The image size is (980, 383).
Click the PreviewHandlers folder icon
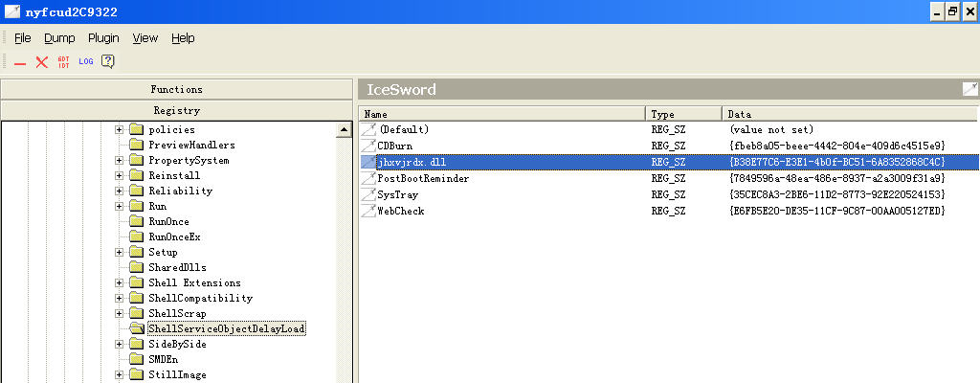pyautogui.click(x=136, y=145)
